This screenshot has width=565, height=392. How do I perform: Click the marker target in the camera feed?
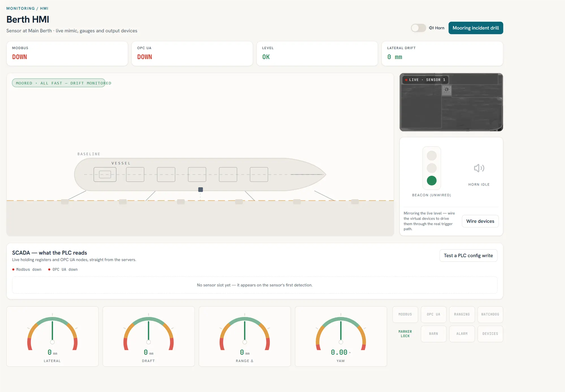[447, 90]
